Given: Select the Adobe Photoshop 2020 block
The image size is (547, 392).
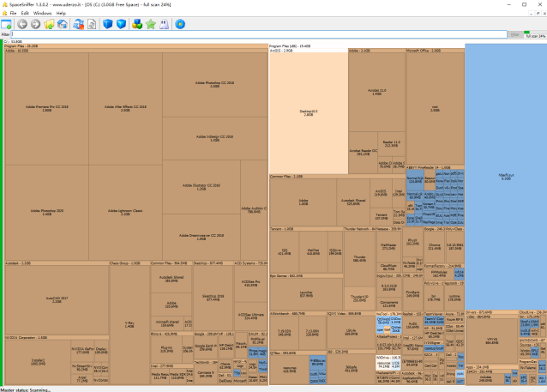Looking at the screenshot, I should coord(47,212).
